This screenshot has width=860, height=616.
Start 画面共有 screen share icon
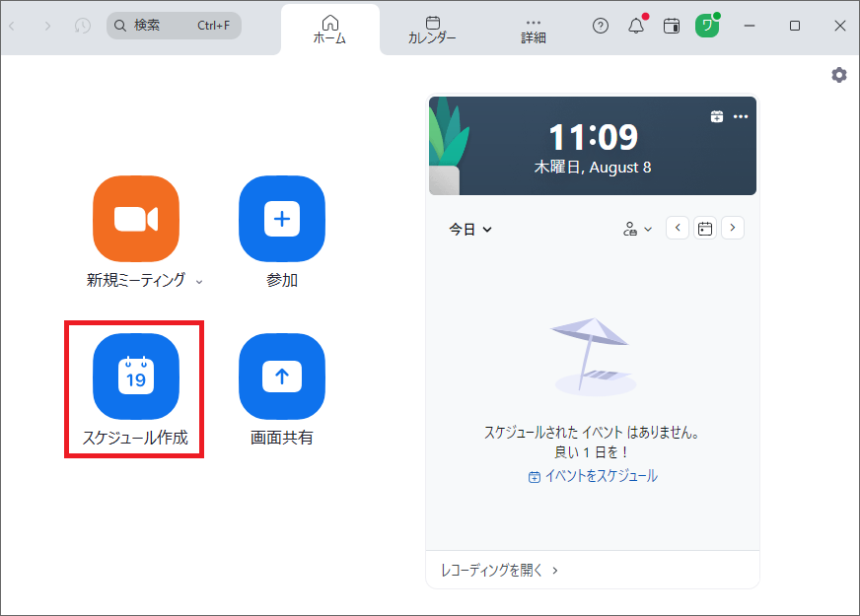pos(282,376)
